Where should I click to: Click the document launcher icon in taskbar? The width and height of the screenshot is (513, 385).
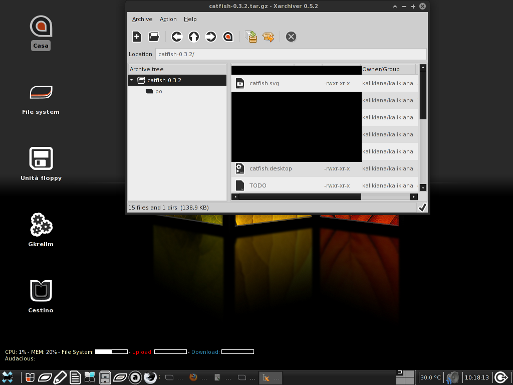pos(75,377)
